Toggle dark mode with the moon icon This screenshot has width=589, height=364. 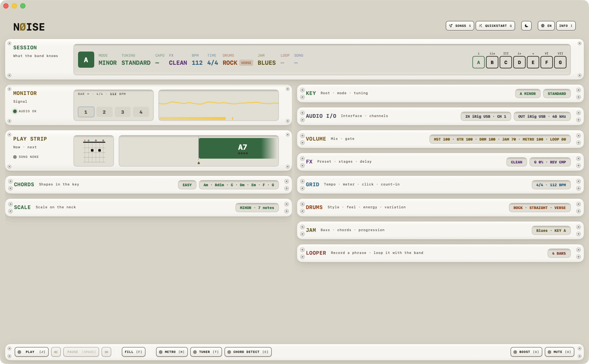pos(526,26)
